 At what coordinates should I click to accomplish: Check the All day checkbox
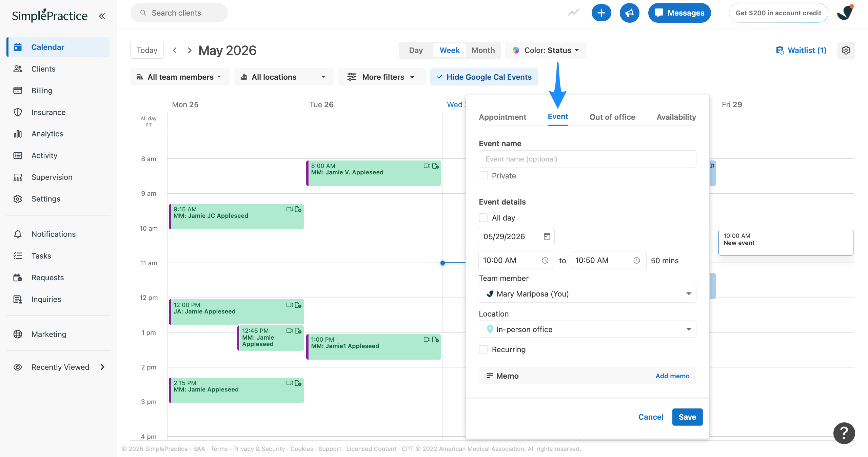pos(483,218)
